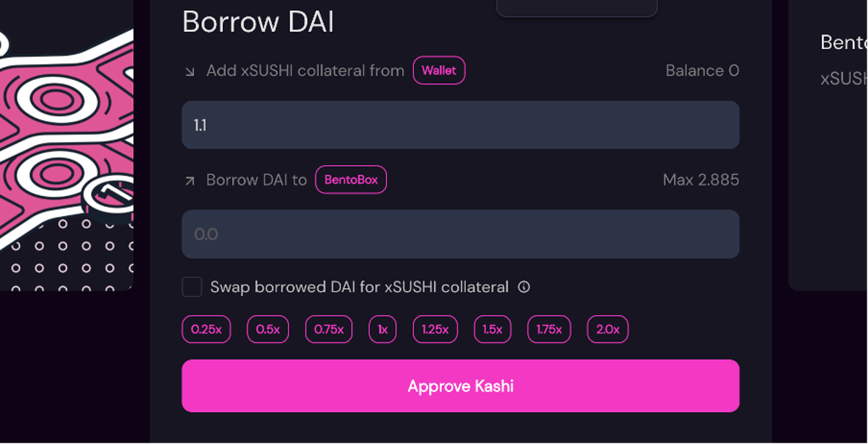
Task: Click the Balance 0 wallet label
Action: 702,71
